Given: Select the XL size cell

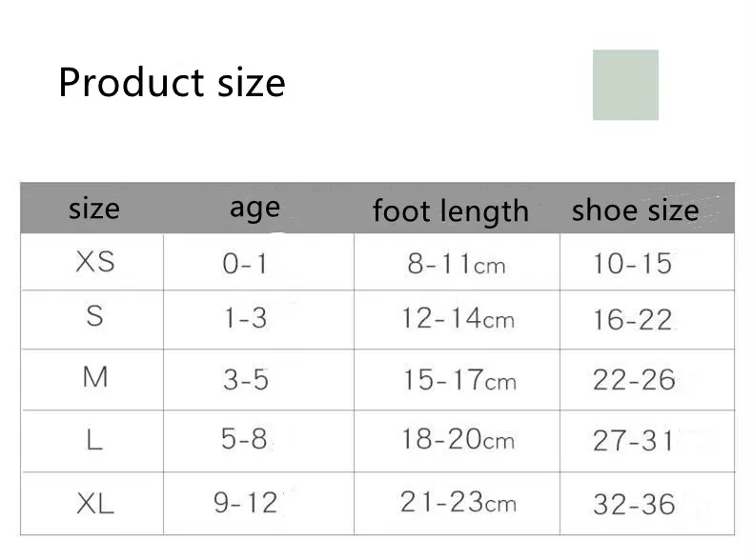Looking at the screenshot, I should pyautogui.click(x=92, y=504).
